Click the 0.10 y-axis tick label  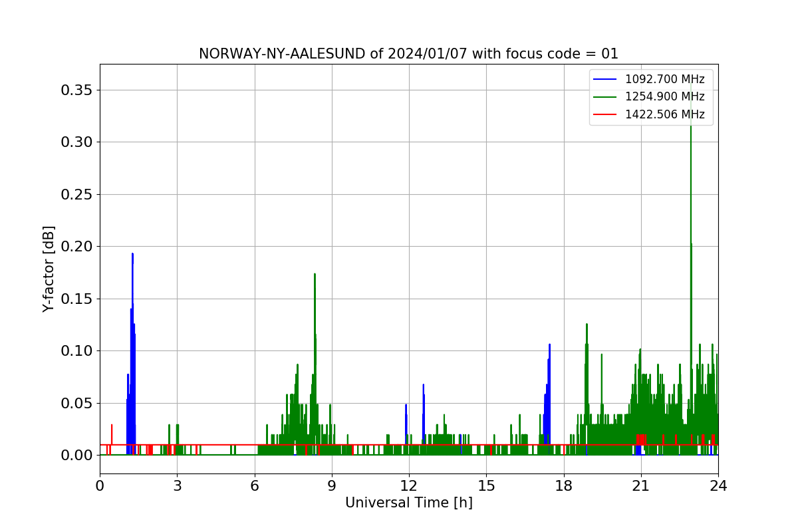click(76, 350)
